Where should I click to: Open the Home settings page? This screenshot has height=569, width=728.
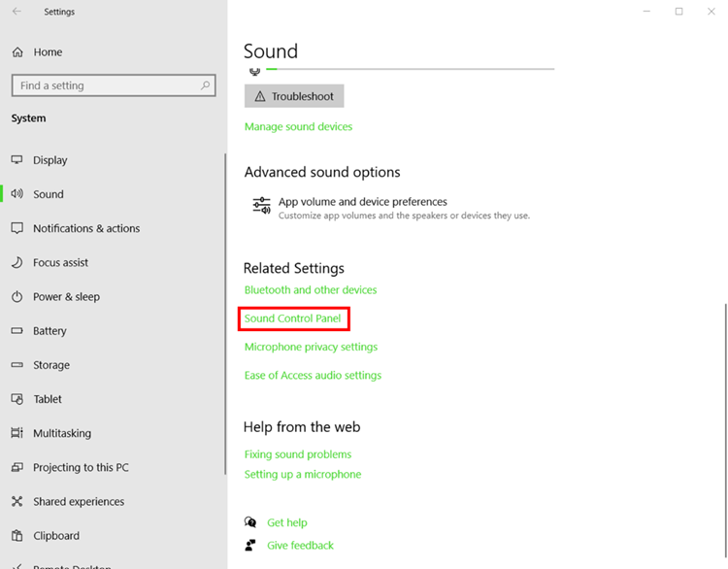(48, 52)
